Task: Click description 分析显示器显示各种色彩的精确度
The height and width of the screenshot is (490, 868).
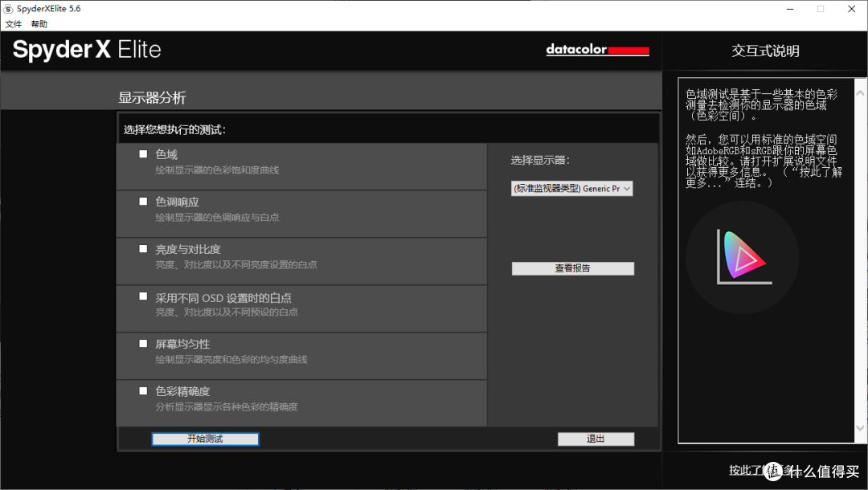Action: (227, 406)
